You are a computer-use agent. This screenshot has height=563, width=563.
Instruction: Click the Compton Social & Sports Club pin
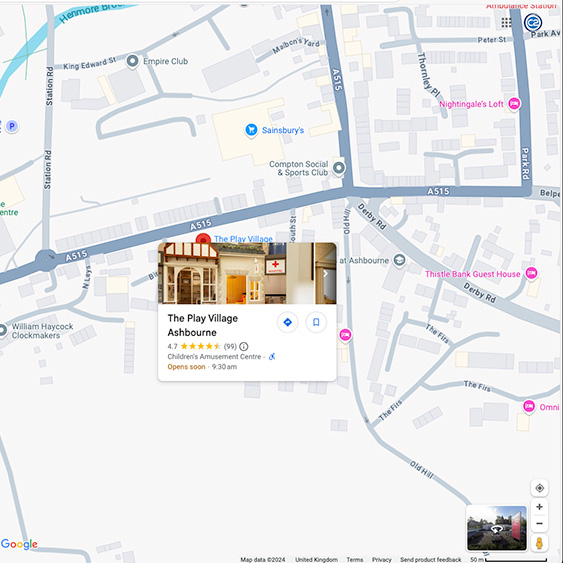click(x=339, y=168)
